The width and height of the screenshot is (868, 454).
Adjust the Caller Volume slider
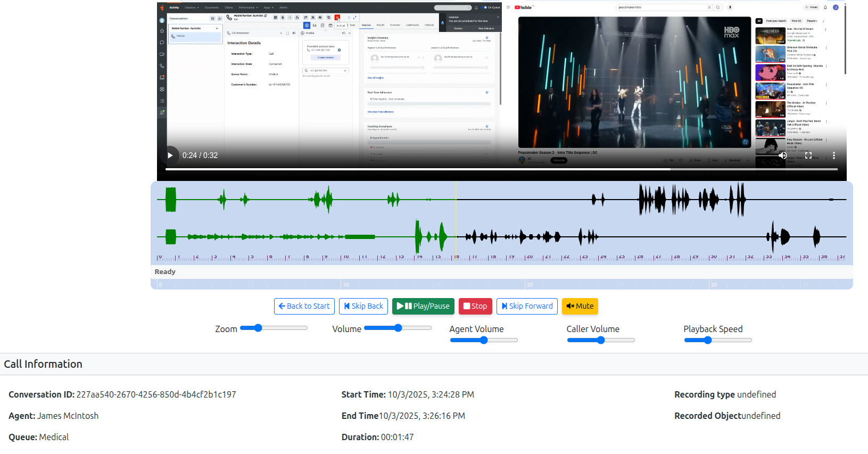[x=601, y=340]
